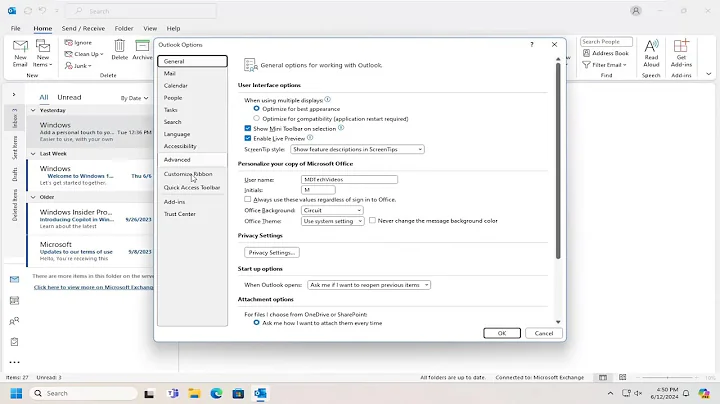Click the more navigation options ellipsis
Viewport: 720px width, 404px height.
click(14, 362)
